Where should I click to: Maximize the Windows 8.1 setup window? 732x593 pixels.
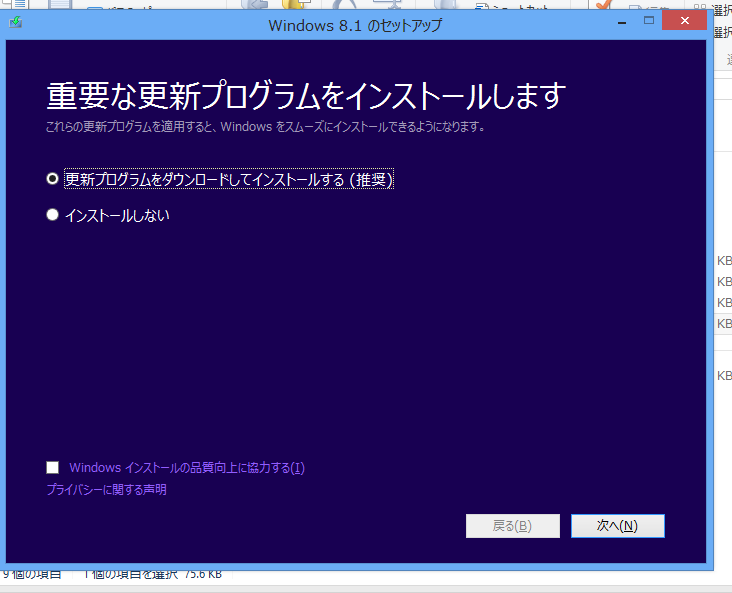[648, 21]
